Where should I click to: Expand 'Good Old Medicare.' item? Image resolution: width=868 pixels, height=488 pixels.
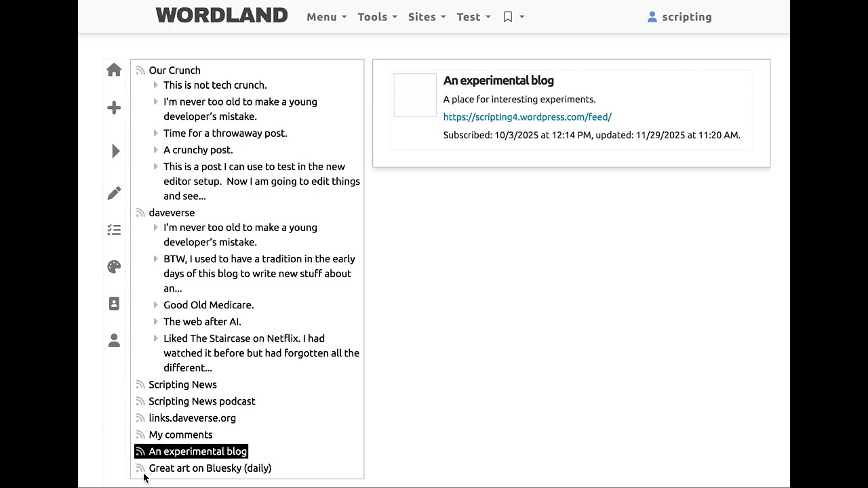point(156,305)
